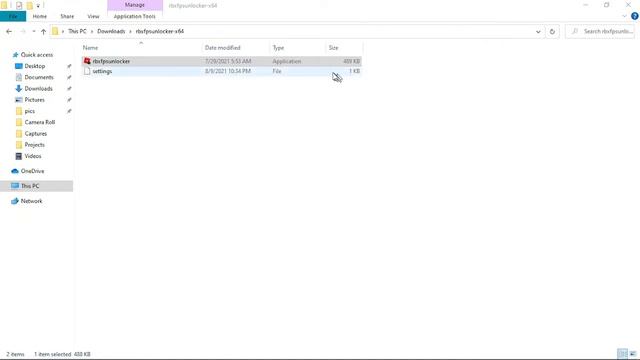Go forward in folder history
Screen dimensions: 640x360
[x=23, y=31]
